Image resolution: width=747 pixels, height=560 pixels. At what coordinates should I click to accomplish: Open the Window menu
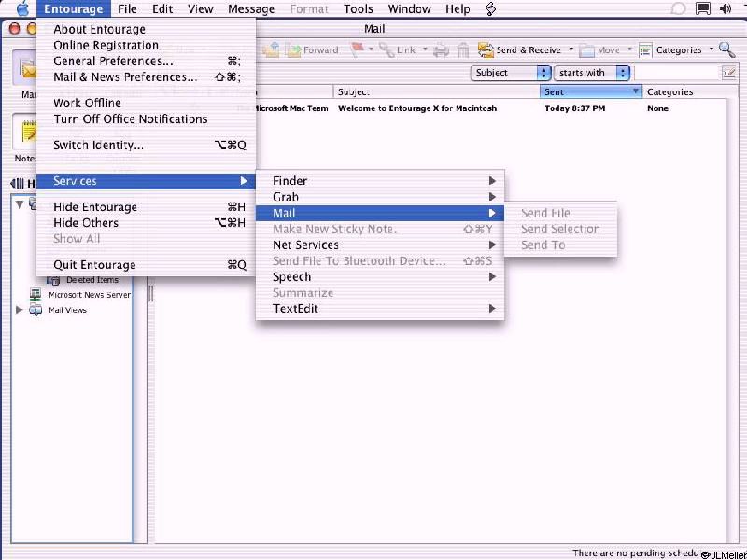pyautogui.click(x=409, y=9)
